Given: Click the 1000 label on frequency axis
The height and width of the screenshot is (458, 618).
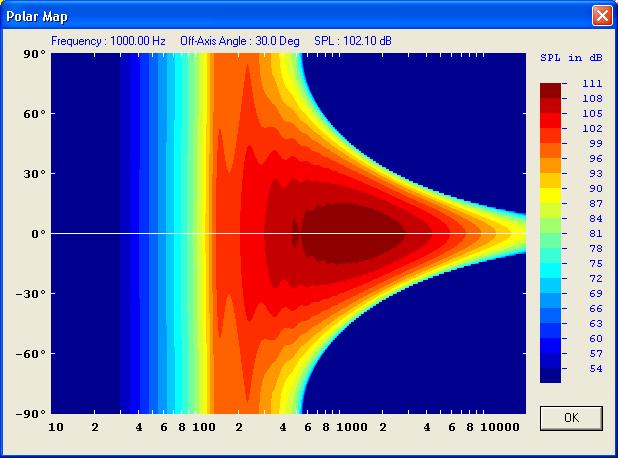Looking at the screenshot, I should click(x=352, y=427).
